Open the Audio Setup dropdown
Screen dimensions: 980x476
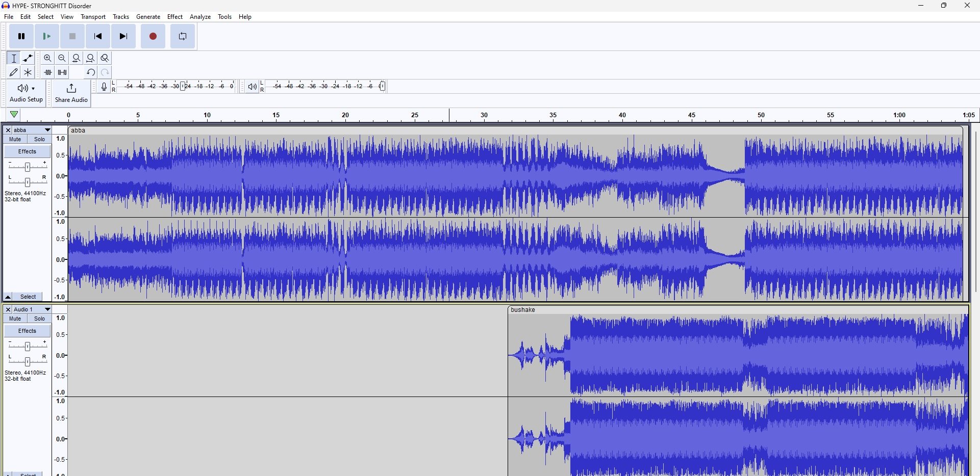tap(26, 93)
